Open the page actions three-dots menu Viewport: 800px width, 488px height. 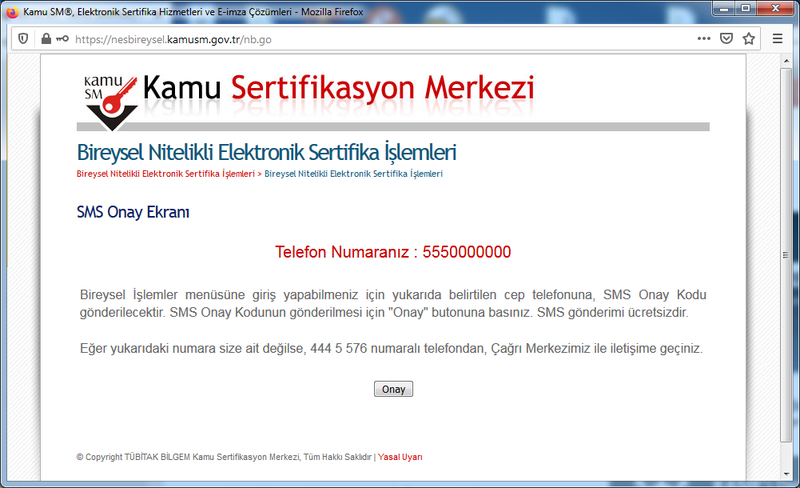click(x=704, y=39)
